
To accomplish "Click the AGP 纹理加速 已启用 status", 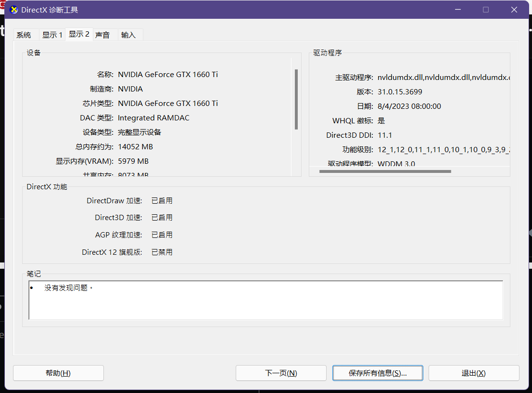I will pyautogui.click(x=162, y=235).
